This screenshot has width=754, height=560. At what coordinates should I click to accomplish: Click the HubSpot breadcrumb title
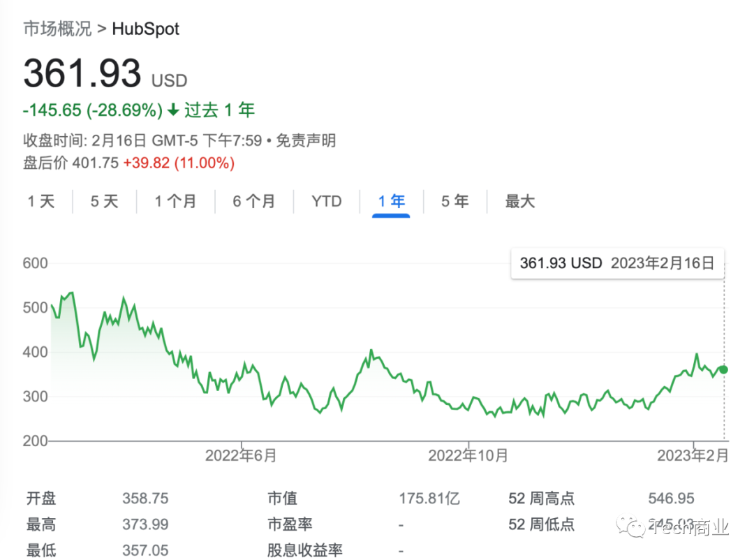coord(146,29)
